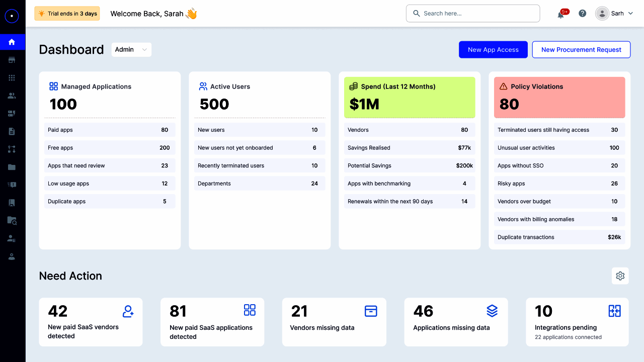Expand the Sarh profile menu chevron
Image resolution: width=644 pixels, height=362 pixels.
[630, 14]
